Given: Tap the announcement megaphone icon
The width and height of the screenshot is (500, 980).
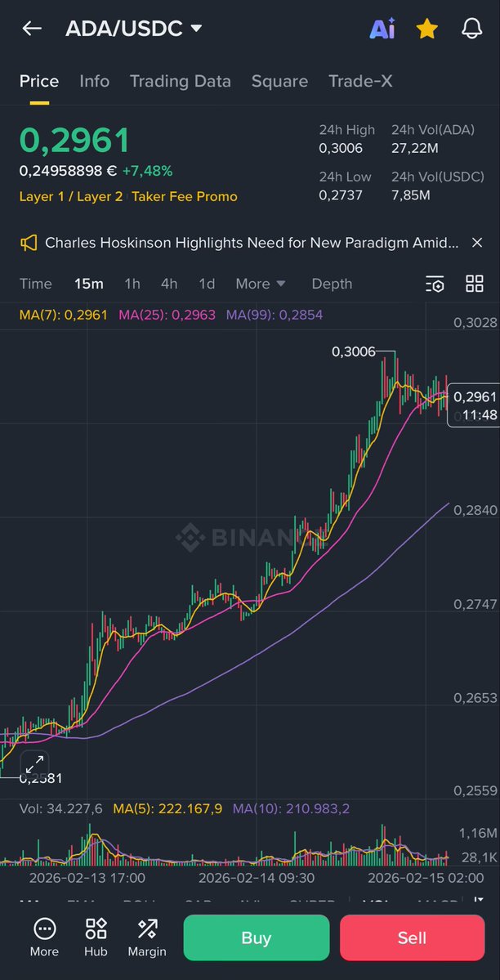Looking at the screenshot, I should (x=29, y=243).
